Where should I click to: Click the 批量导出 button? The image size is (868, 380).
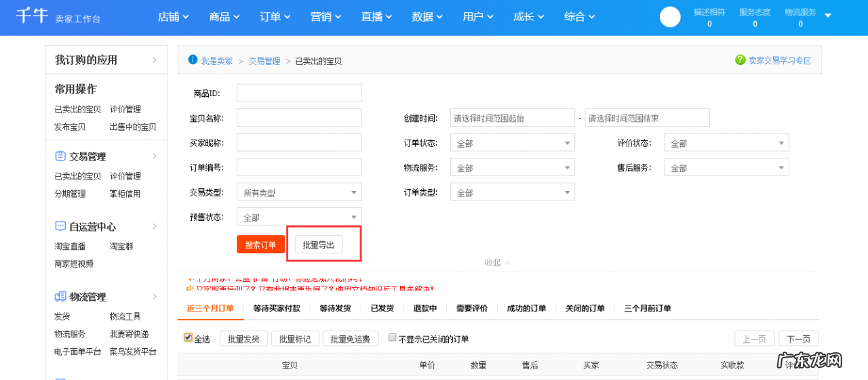(x=319, y=245)
